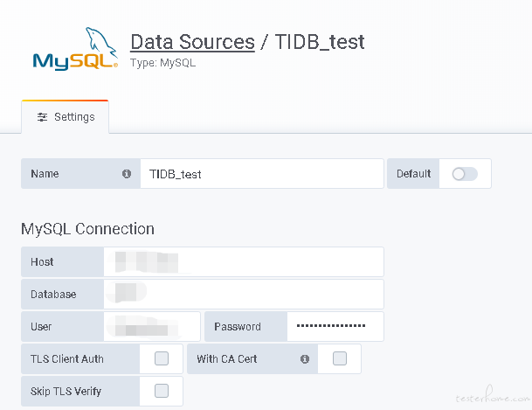Click the Type: MySQL subtitle text
This screenshot has width=532, height=410.
point(162,63)
